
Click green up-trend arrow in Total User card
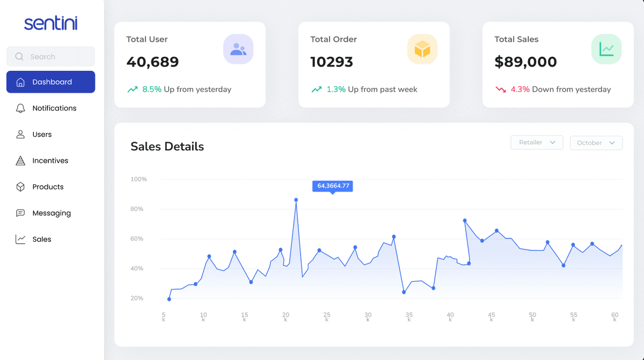click(132, 90)
